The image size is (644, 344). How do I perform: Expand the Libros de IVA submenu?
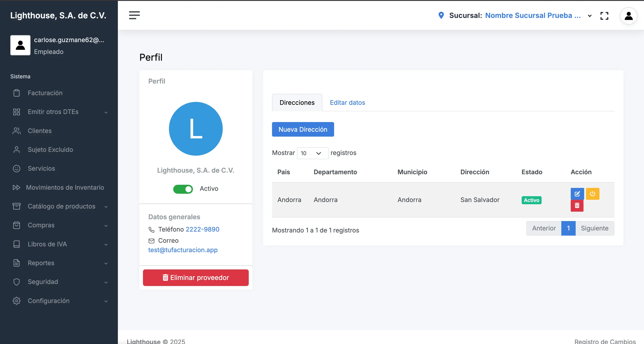(x=106, y=245)
